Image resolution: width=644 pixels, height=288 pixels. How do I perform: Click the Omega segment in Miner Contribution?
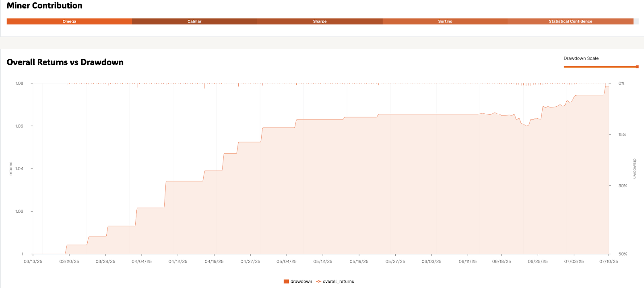point(69,21)
